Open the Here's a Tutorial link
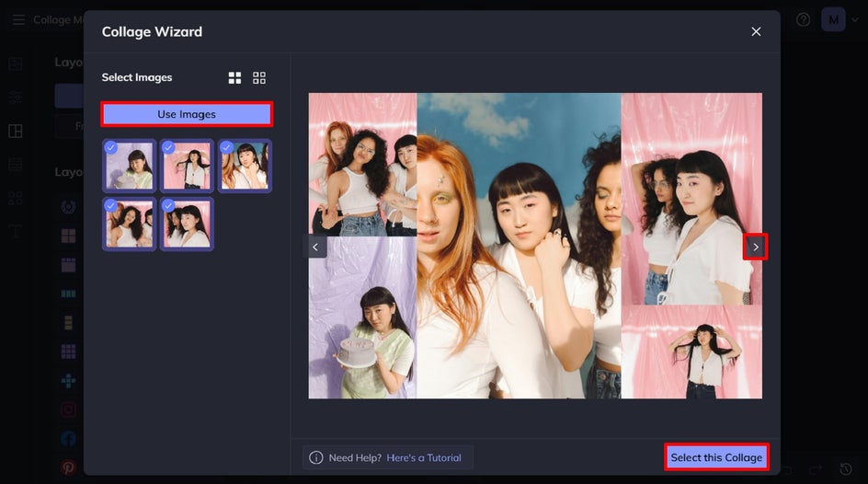Viewport: 868px width, 484px height. click(x=424, y=458)
